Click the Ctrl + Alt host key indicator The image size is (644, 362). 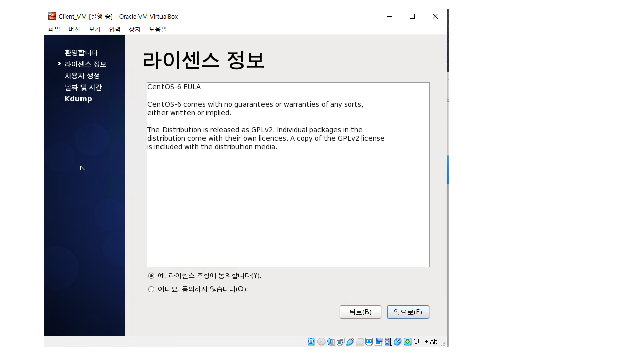coord(425,342)
